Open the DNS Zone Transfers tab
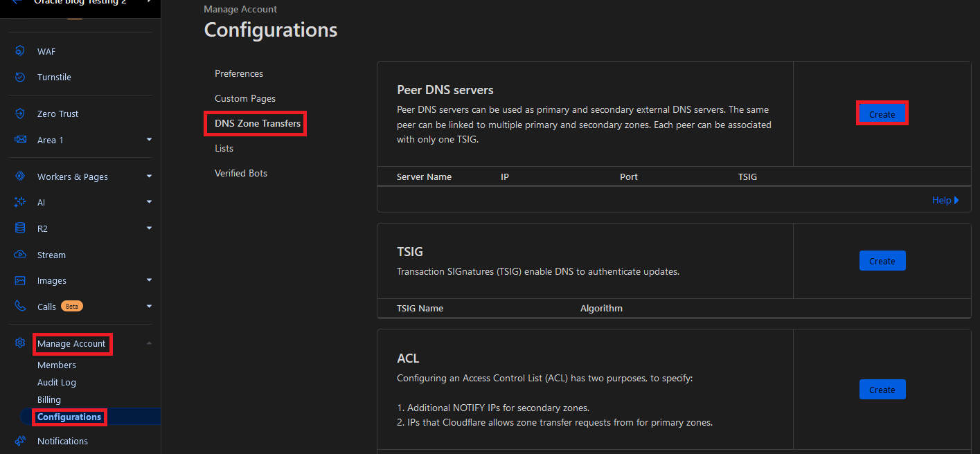 (x=257, y=123)
